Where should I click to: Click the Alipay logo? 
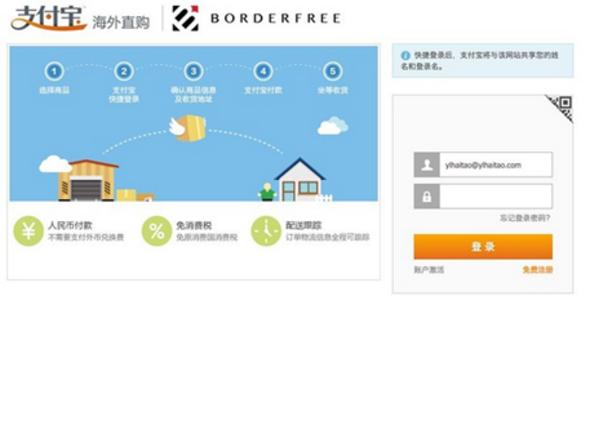(x=49, y=18)
